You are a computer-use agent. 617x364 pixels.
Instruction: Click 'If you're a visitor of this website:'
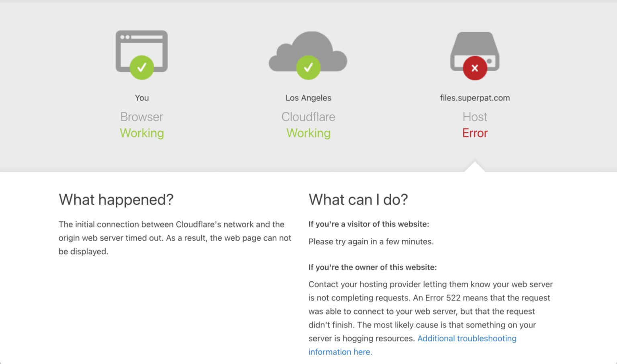click(x=369, y=224)
